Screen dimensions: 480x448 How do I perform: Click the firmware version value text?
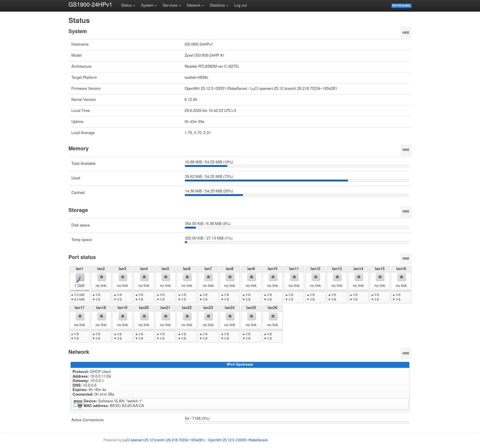260,88
